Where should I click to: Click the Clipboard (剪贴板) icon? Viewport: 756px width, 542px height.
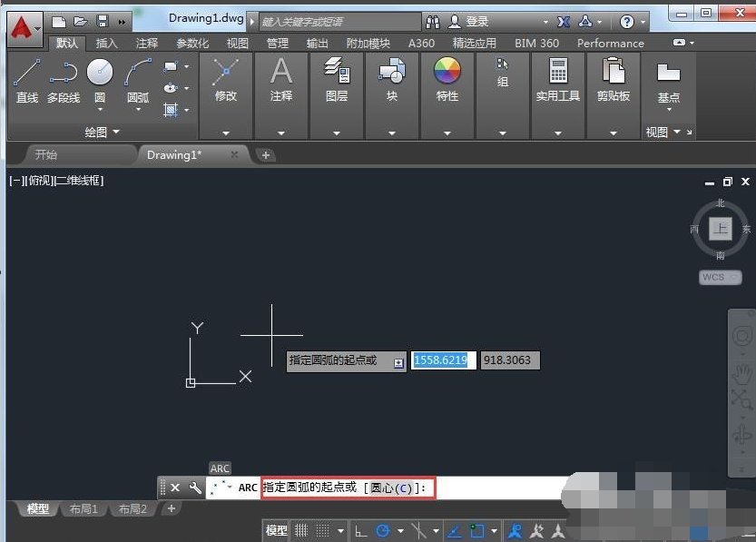point(614,73)
